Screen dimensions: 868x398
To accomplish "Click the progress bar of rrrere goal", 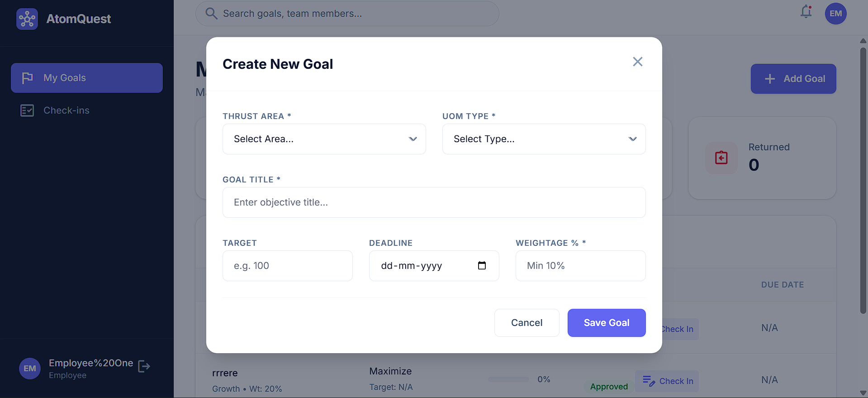I will [x=508, y=379].
